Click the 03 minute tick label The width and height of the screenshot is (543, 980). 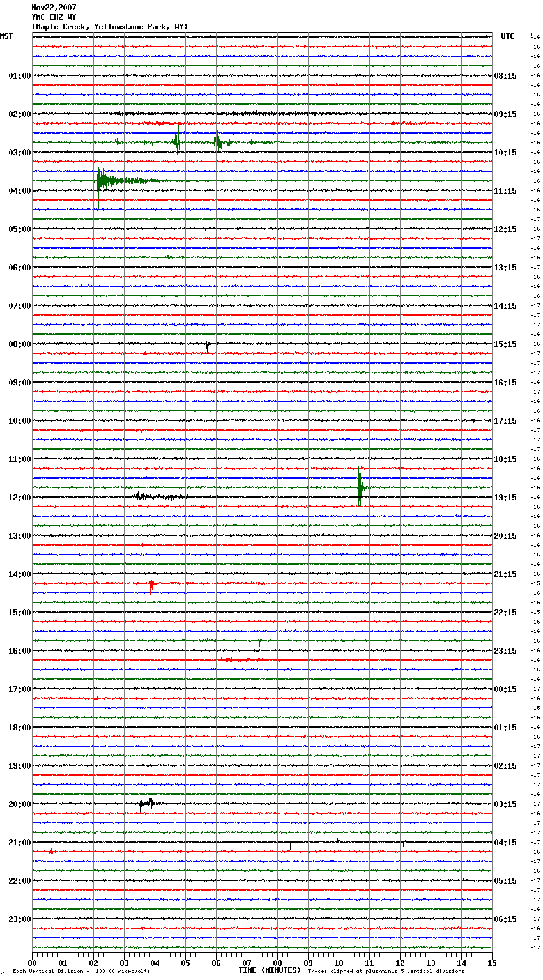tap(124, 963)
